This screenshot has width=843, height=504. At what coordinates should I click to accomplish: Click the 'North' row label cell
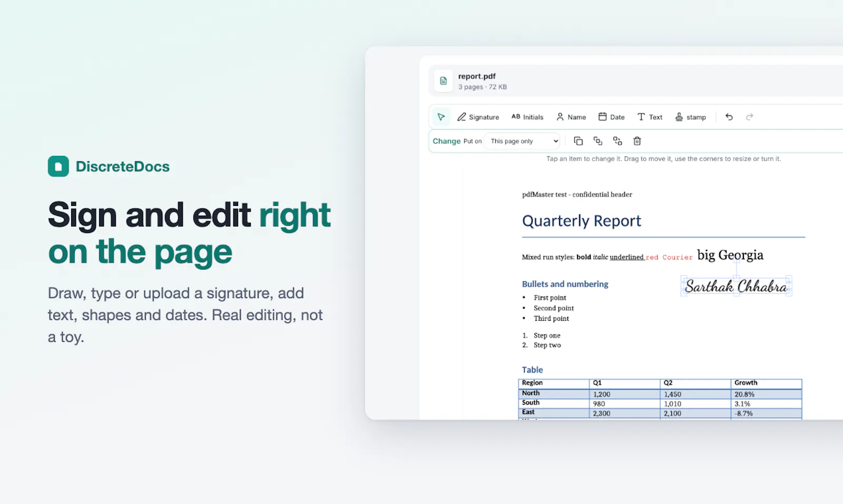pyautogui.click(x=554, y=393)
